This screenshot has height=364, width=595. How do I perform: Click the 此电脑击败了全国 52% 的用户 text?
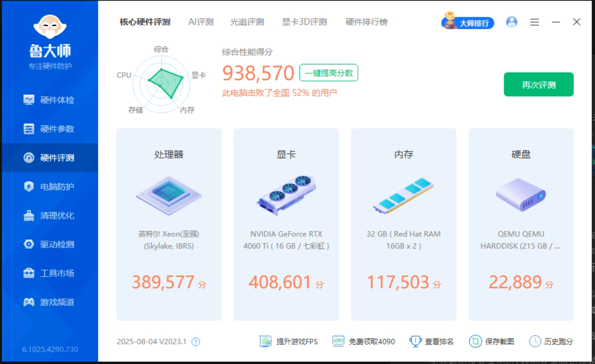(x=279, y=93)
